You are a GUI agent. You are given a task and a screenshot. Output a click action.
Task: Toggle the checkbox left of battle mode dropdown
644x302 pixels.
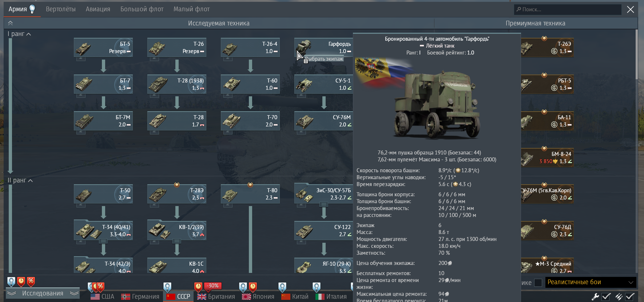coord(538,282)
